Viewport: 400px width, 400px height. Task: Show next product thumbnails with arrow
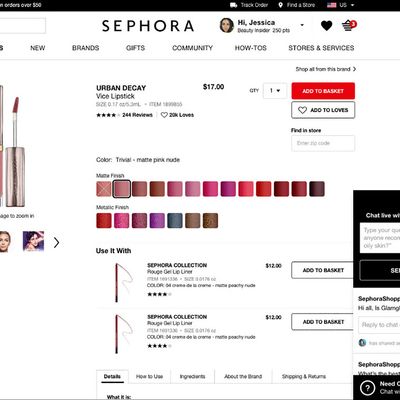pyautogui.click(x=56, y=242)
